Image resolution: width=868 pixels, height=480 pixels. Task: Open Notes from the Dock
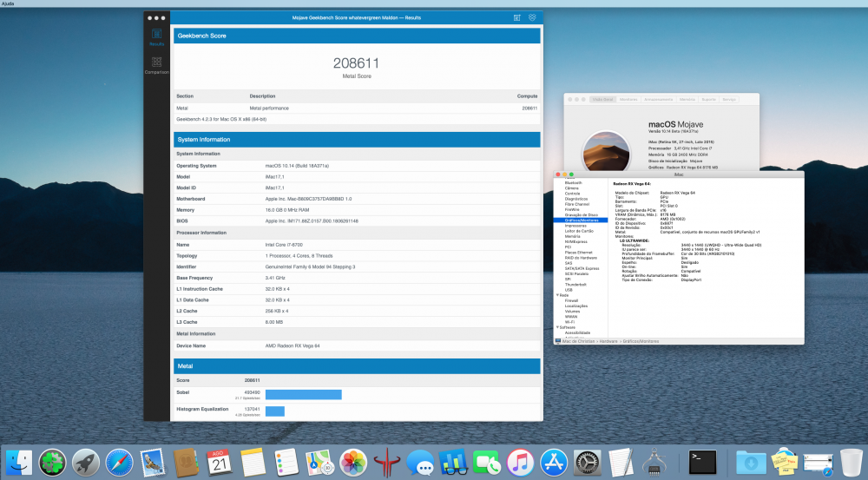click(x=253, y=463)
